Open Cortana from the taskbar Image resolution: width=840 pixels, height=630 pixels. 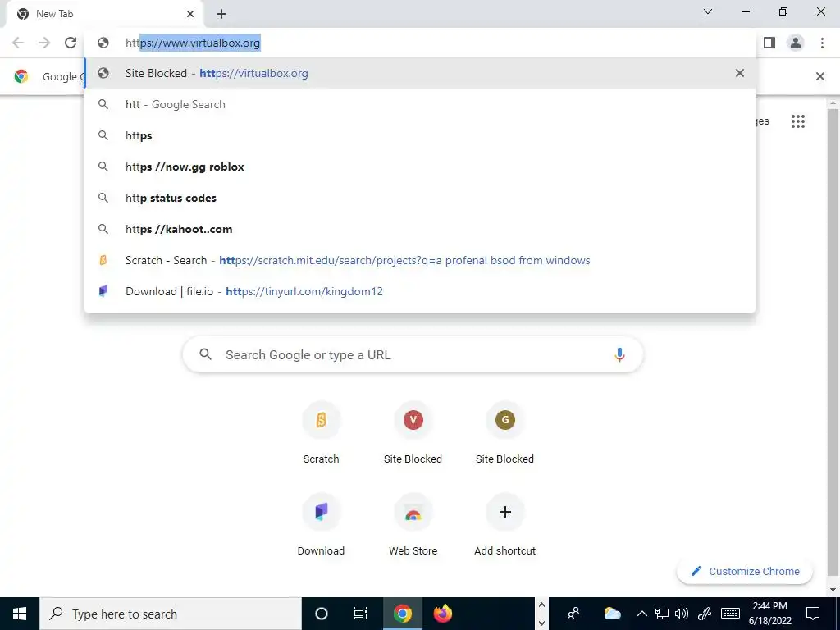[321, 614]
